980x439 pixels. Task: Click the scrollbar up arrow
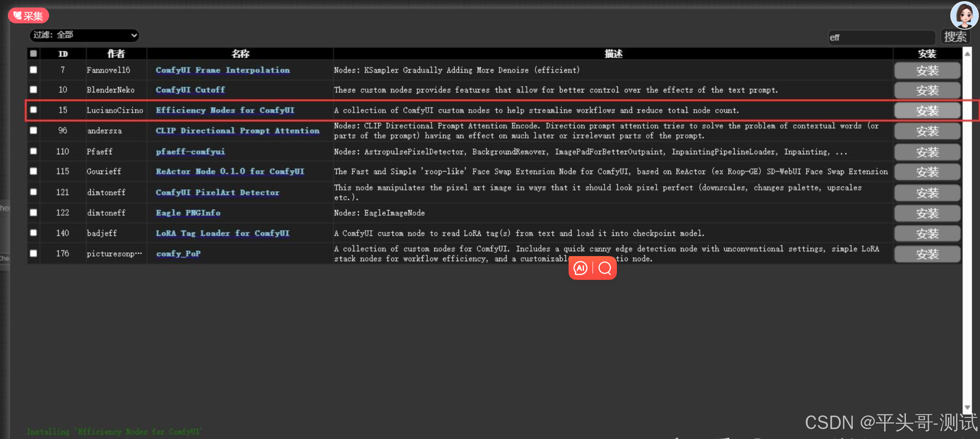click(967, 54)
